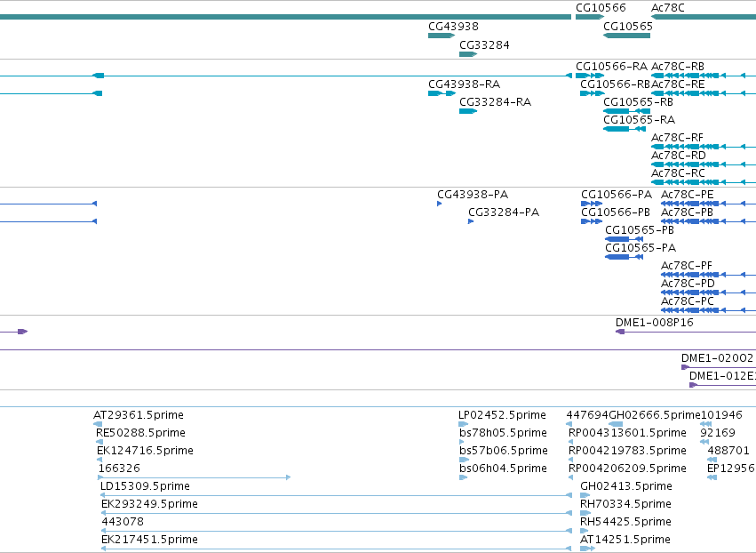Click EST label RH54425.5prime
Viewport: 756px width, 553px height.
(x=625, y=522)
